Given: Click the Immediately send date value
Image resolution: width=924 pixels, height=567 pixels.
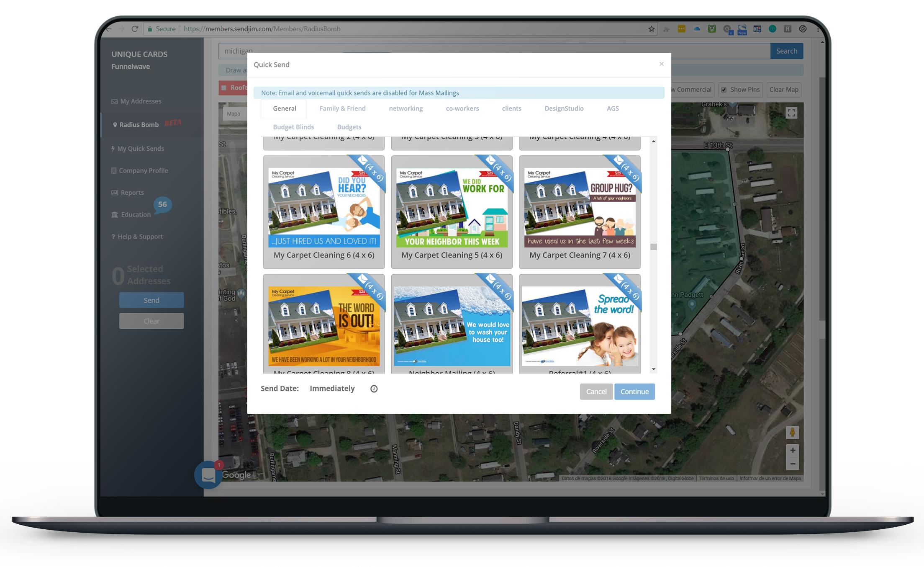Looking at the screenshot, I should click(x=332, y=389).
